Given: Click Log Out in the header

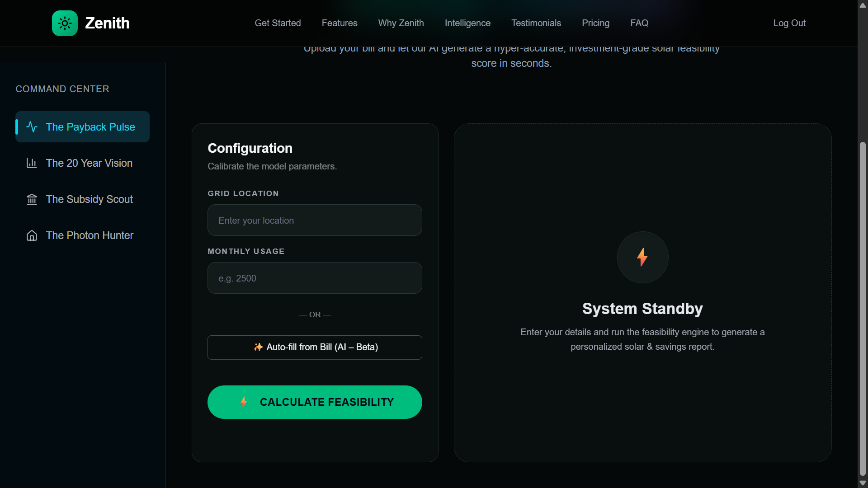Looking at the screenshot, I should coord(789,23).
